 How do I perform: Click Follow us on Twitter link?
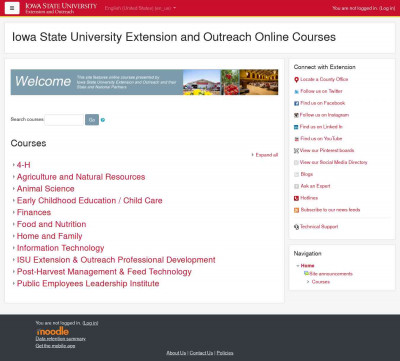(x=321, y=91)
